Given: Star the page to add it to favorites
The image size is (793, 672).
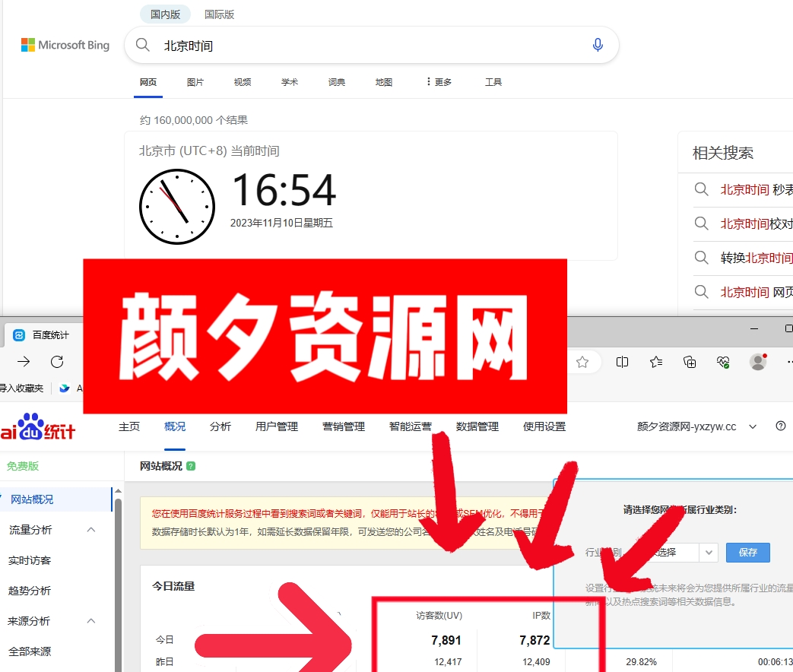Looking at the screenshot, I should 583,362.
